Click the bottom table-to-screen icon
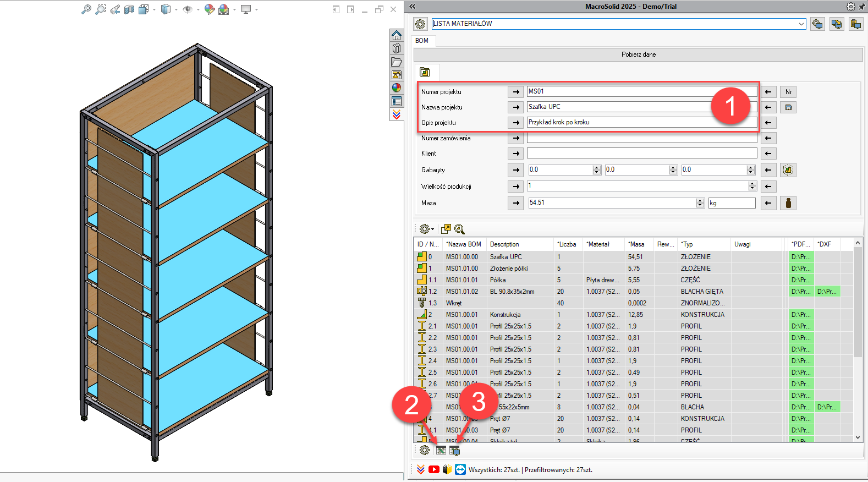 coord(454,450)
